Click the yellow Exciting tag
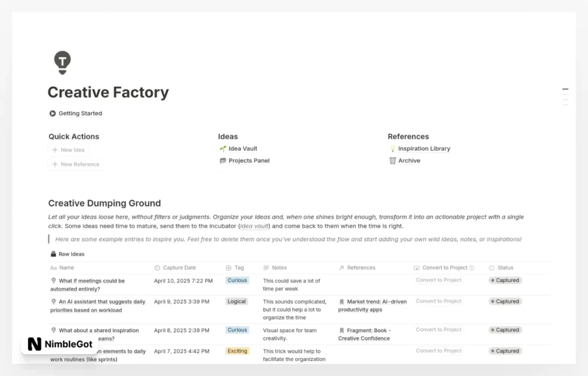 point(237,351)
